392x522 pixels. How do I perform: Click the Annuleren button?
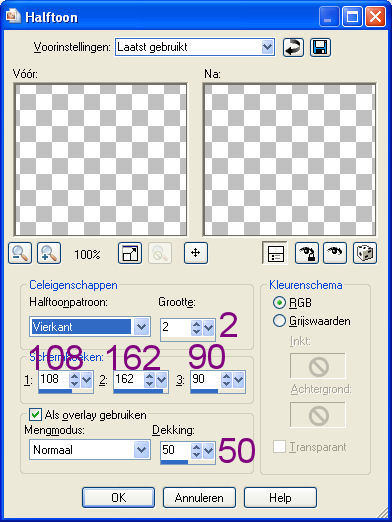tap(199, 498)
